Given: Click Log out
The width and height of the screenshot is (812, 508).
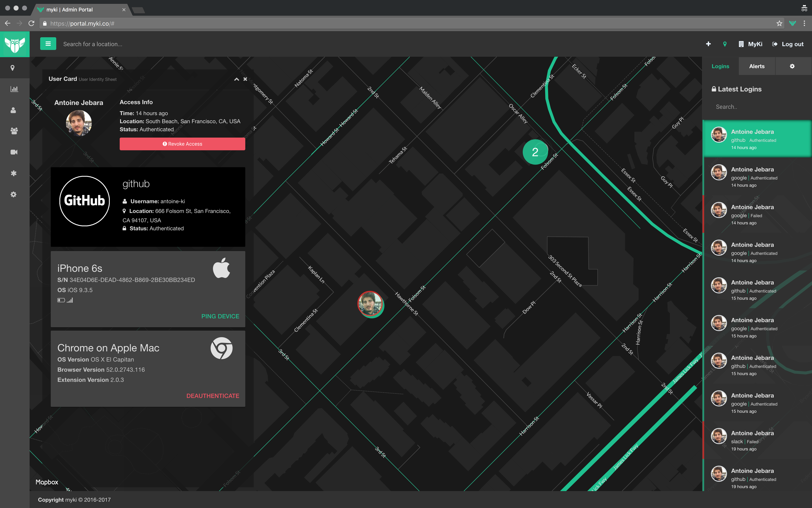Looking at the screenshot, I should tap(788, 44).
